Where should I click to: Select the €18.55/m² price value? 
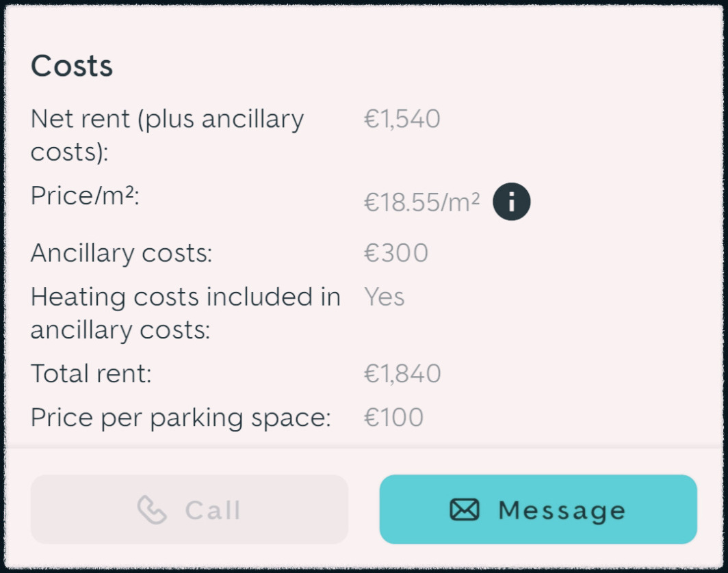click(x=421, y=202)
